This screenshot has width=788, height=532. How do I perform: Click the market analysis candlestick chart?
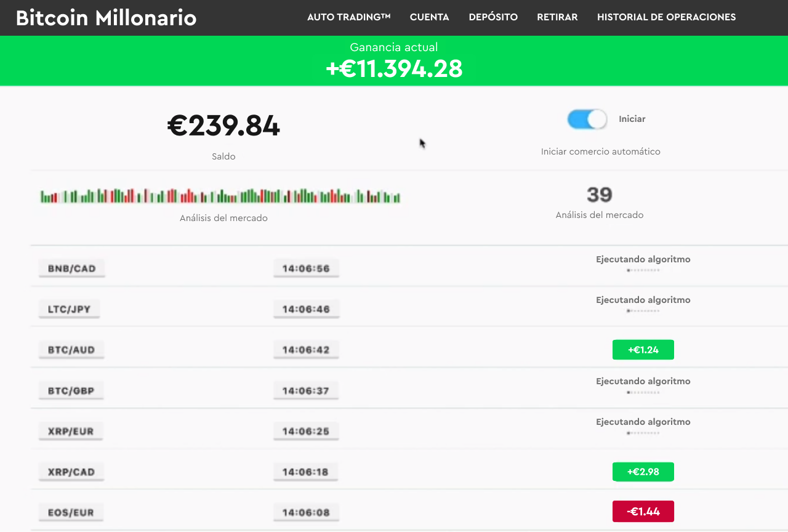220,196
